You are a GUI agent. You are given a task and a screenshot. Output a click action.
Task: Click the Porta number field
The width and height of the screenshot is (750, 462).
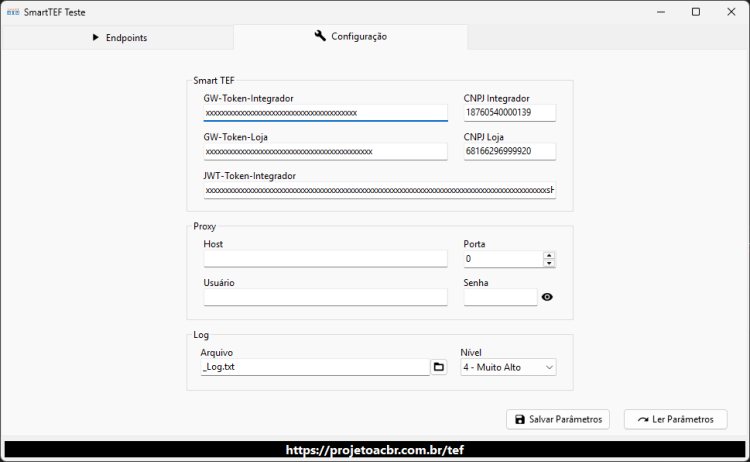click(x=503, y=259)
